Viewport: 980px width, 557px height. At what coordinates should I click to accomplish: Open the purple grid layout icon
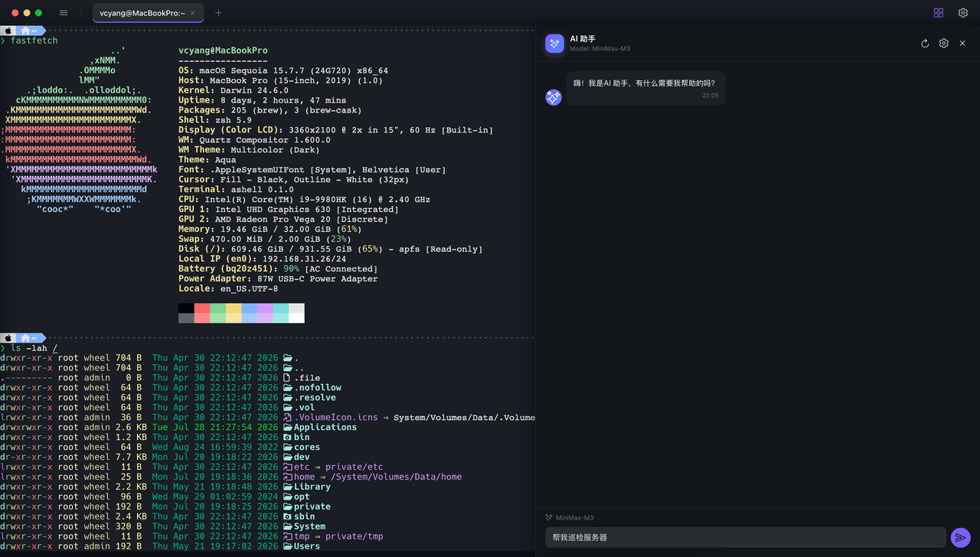[939, 13]
